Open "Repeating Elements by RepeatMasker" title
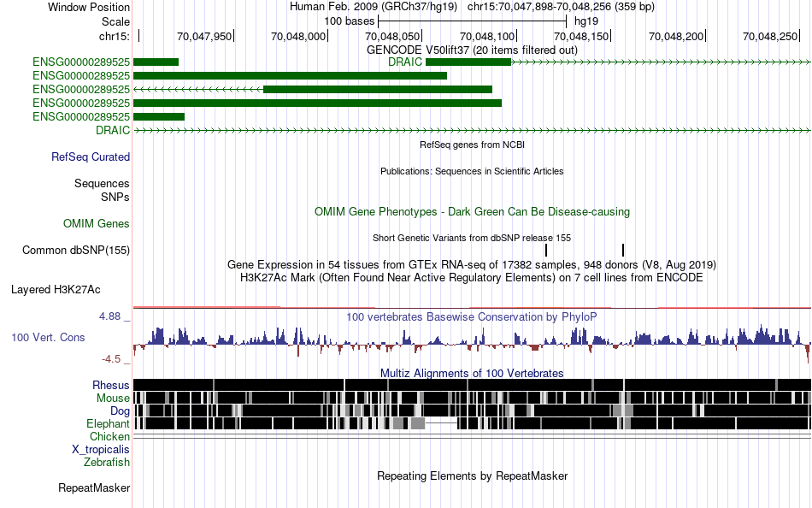 472,476
